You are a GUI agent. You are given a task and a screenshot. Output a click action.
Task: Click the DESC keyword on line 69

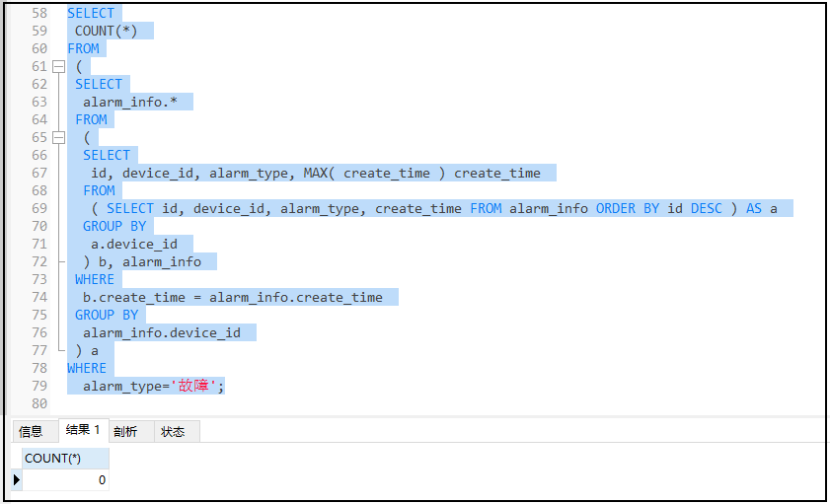706,208
